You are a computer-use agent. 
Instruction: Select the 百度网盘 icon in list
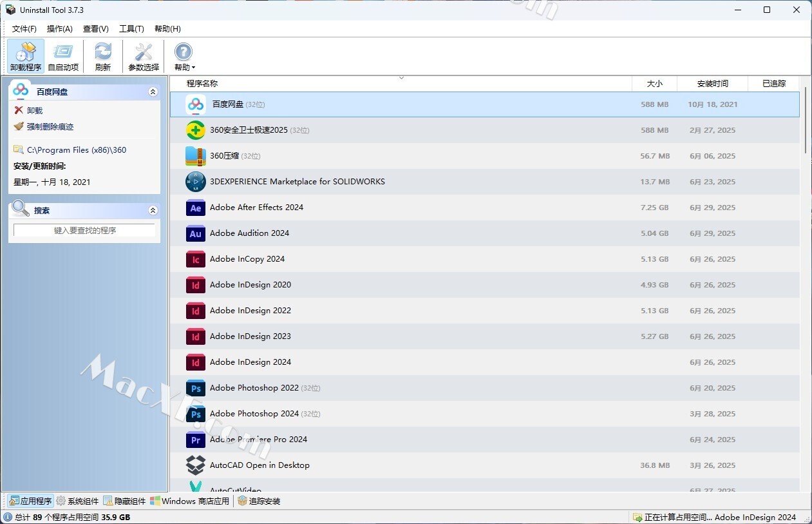196,104
